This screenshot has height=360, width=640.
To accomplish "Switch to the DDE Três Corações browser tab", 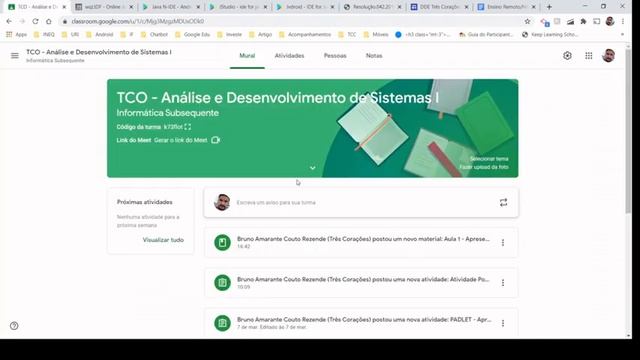I will point(440,7).
